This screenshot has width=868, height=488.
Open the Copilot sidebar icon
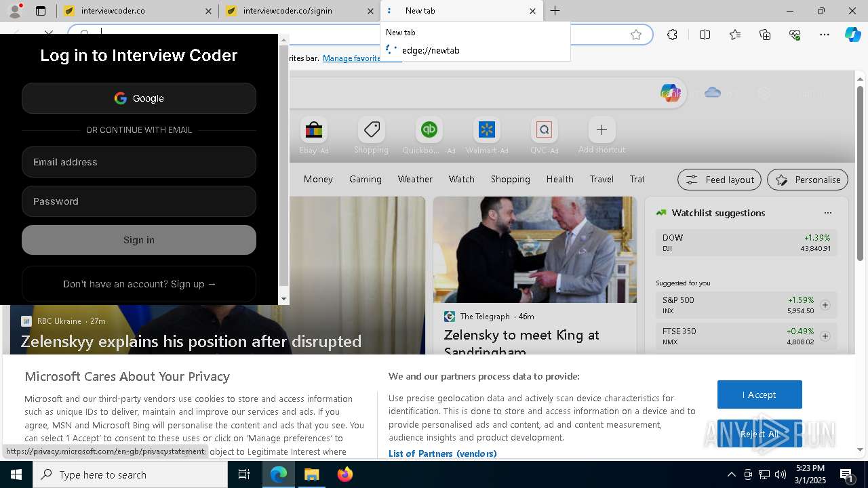[852, 35]
